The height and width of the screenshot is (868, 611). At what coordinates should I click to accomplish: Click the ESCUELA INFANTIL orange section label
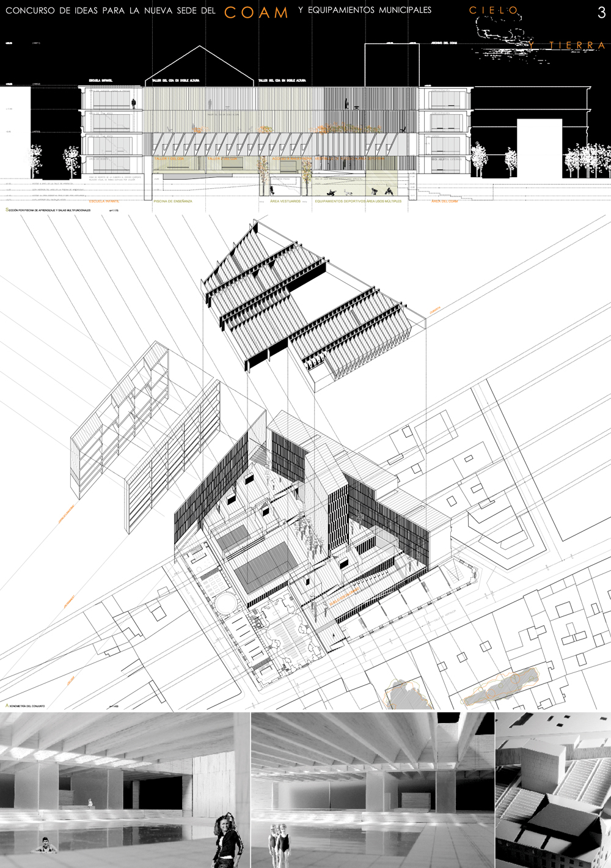pos(104,201)
